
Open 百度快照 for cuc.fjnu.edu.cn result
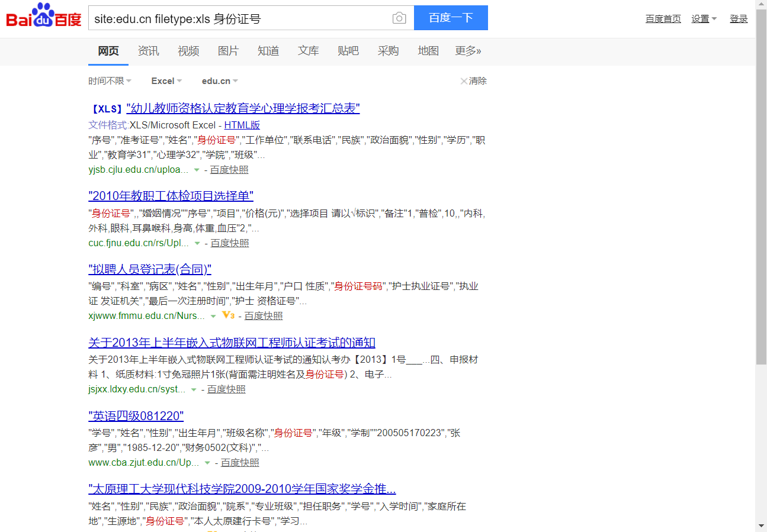point(230,243)
